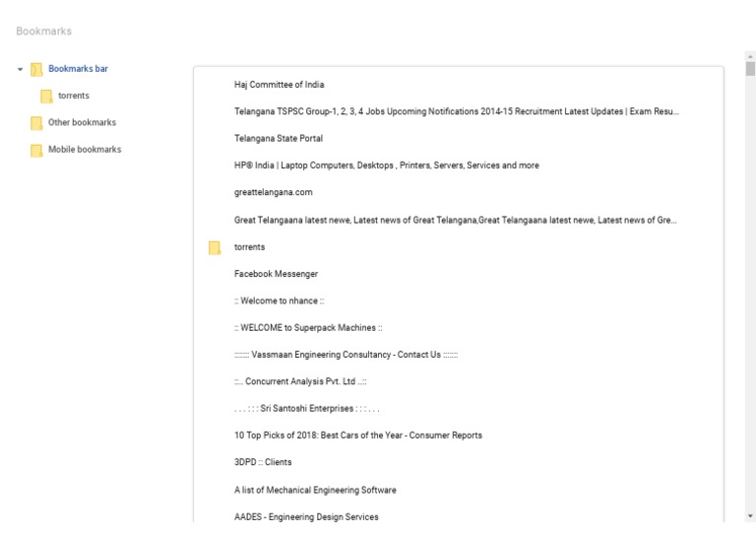Image resolution: width=756 pixels, height=535 pixels.
Task: Select Facebook Messenger bookmark
Action: pyautogui.click(x=276, y=274)
